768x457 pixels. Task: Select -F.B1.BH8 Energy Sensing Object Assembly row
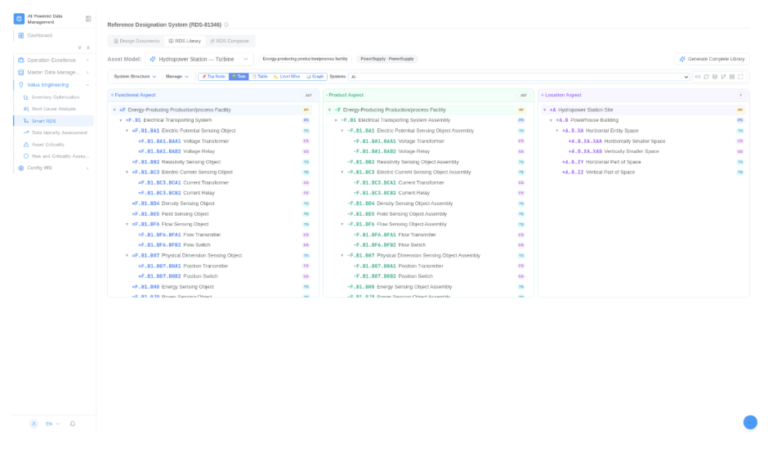[x=429, y=287]
